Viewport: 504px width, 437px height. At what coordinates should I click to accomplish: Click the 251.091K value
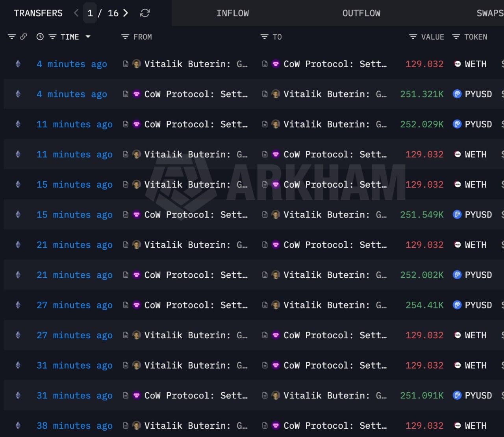pos(422,396)
